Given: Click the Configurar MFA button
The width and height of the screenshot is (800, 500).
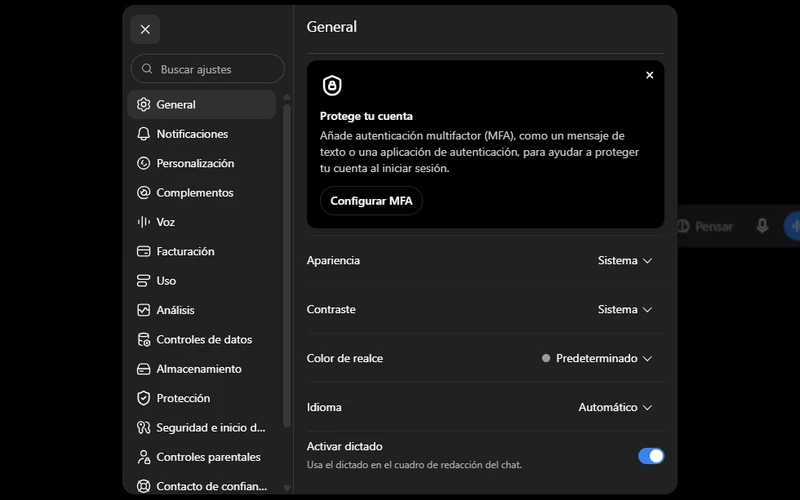Looking at the screenshot, I should click(371, 201).
